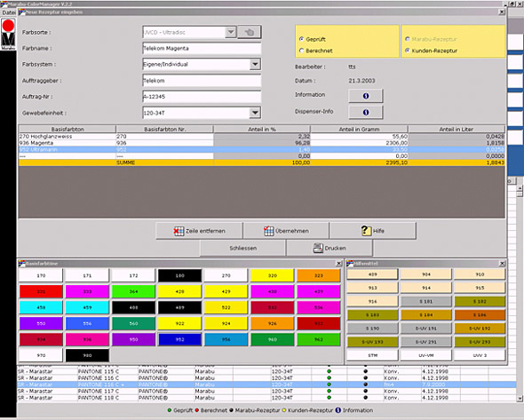This screenshot has height=420, width=524.
Task: Click the Anteil in Gramm column header
Action: click(x=359, y=130)
